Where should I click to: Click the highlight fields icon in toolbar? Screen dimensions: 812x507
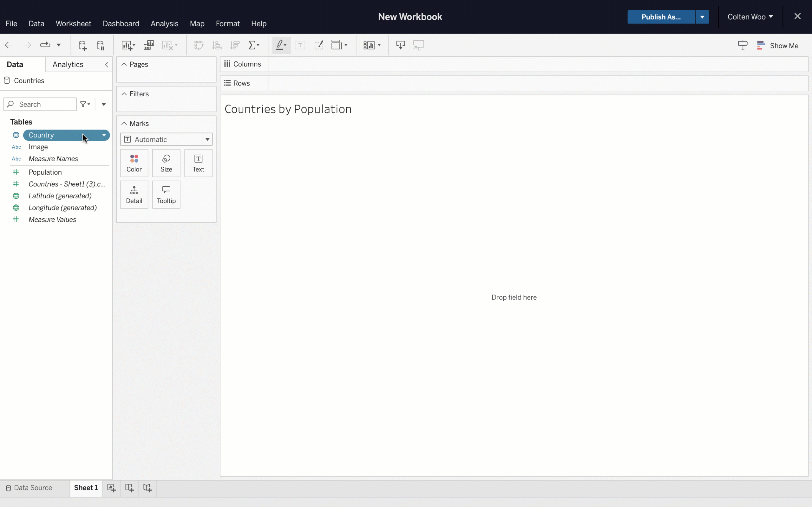(x=280, y=45)
